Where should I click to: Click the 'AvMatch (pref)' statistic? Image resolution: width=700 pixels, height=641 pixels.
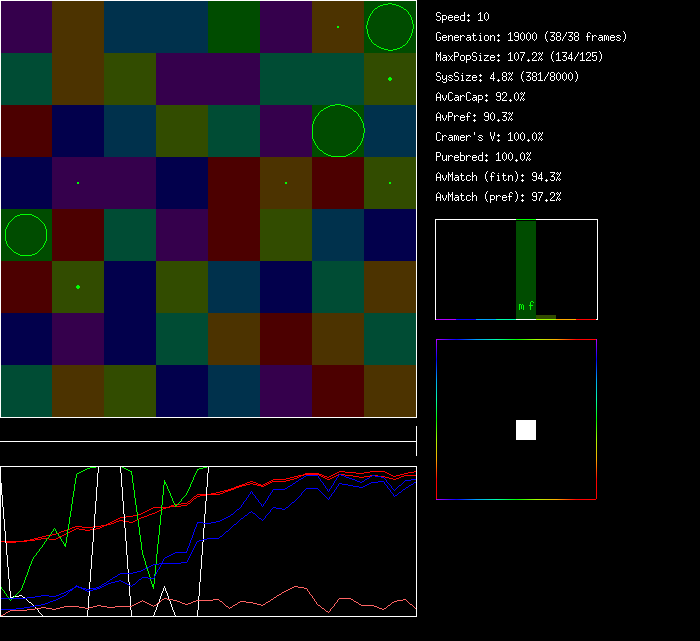[499, 197]
